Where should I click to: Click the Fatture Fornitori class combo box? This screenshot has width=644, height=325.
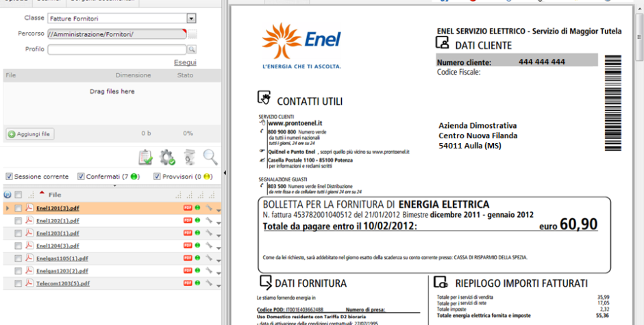[x=121, y=18]
